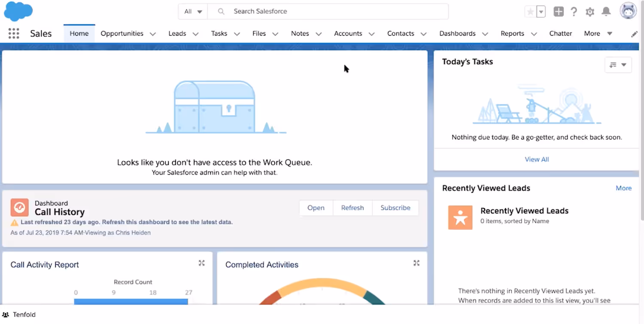Open the Notes tab
644x324 pixels.
(x=300, y=33)
